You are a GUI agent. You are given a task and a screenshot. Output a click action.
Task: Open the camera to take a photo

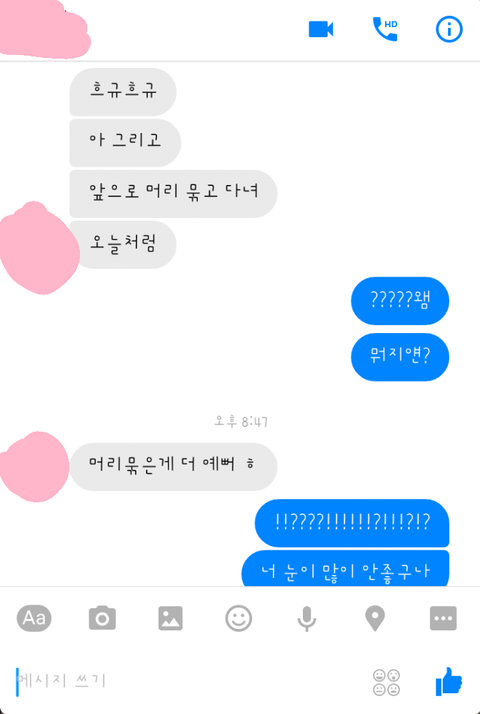[102, 618]
